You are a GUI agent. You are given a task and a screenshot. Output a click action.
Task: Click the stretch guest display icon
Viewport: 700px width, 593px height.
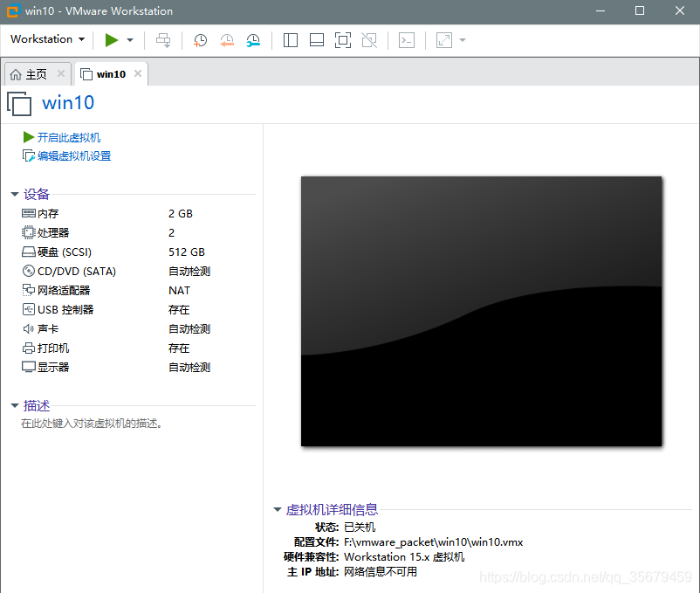point(444,40)
